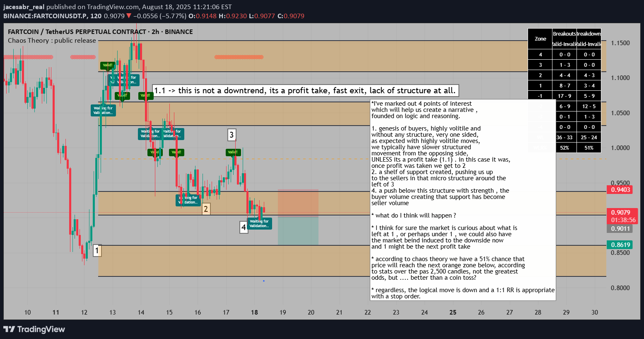Click the numbered marker 2 on the chart
The image size is (644, 339).
[206, 208]
